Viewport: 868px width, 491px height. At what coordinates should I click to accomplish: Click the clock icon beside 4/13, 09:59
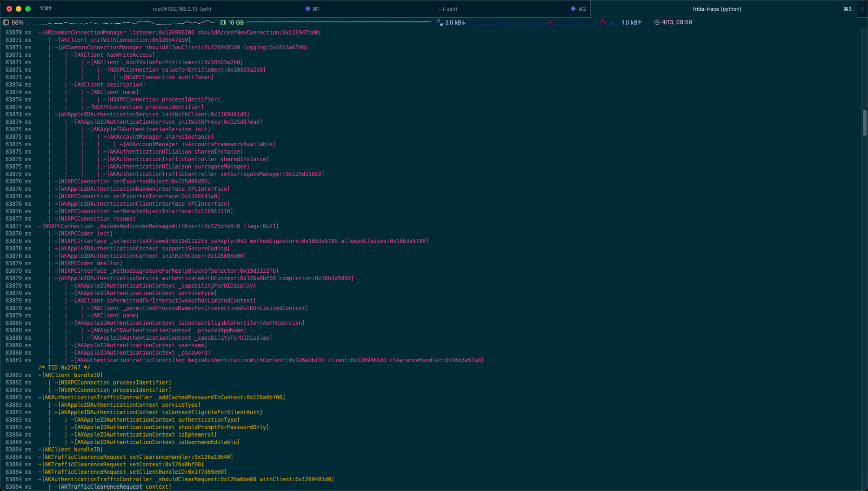coord(657,22)
